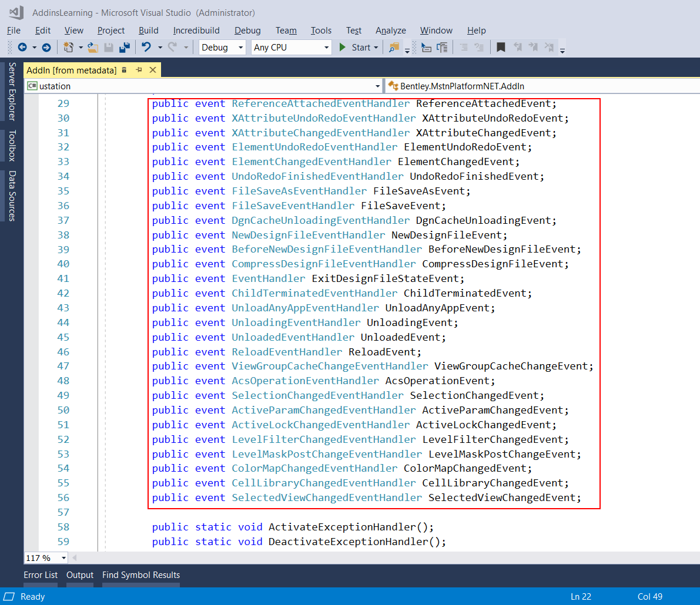
Task: Open the View menu
Action: (73, 31)
